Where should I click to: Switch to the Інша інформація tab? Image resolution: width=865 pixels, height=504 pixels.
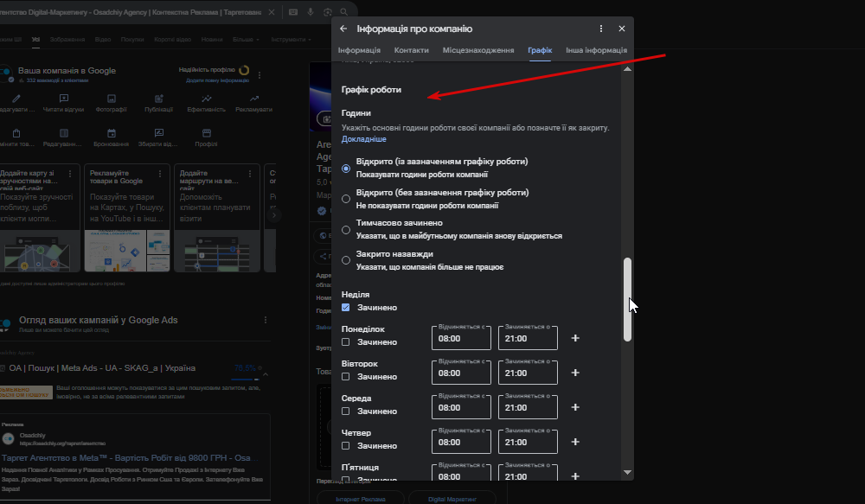596,50
